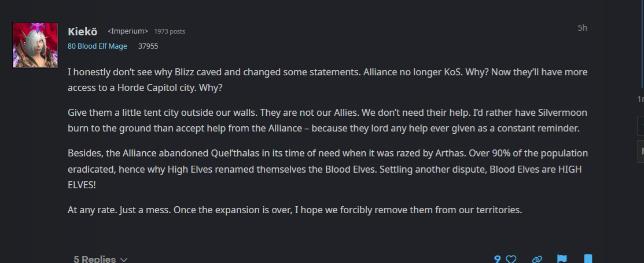Click the <Imperium> guild tag
The image size is (644, 263).
128,31
